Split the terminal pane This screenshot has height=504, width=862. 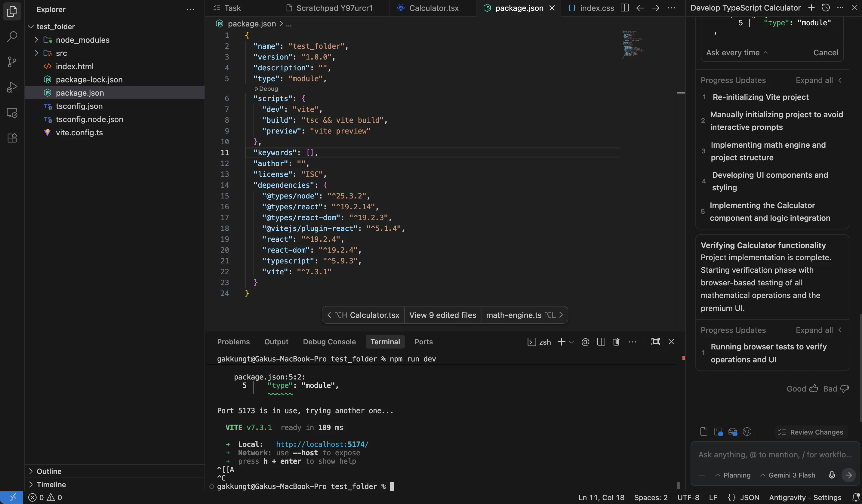point(601,342)
